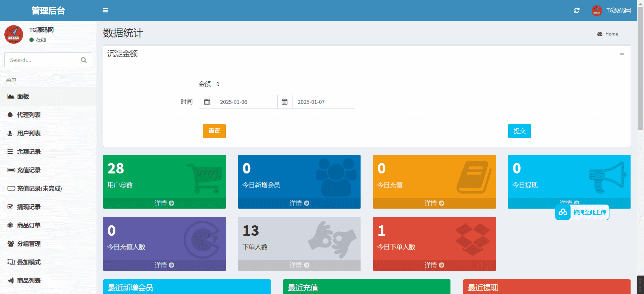Click the refresh icon in the top bar
644x294 pixels.
point(577,10)
